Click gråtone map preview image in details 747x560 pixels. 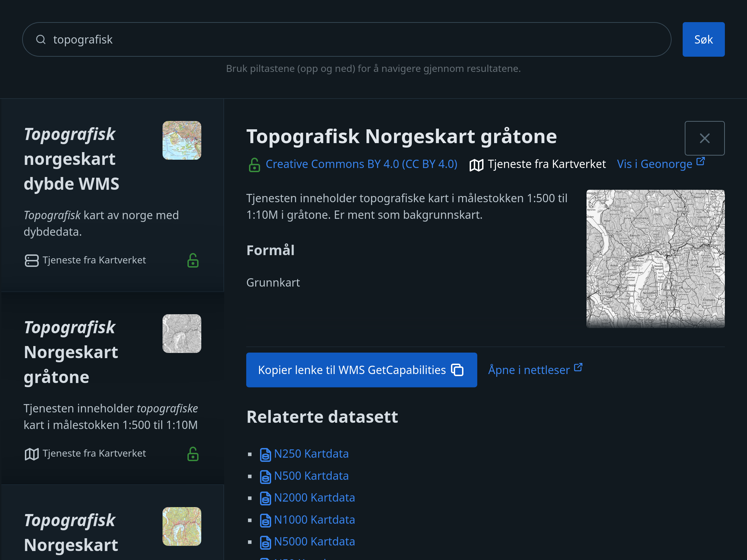pyautogui.click(x=655, y=259)
